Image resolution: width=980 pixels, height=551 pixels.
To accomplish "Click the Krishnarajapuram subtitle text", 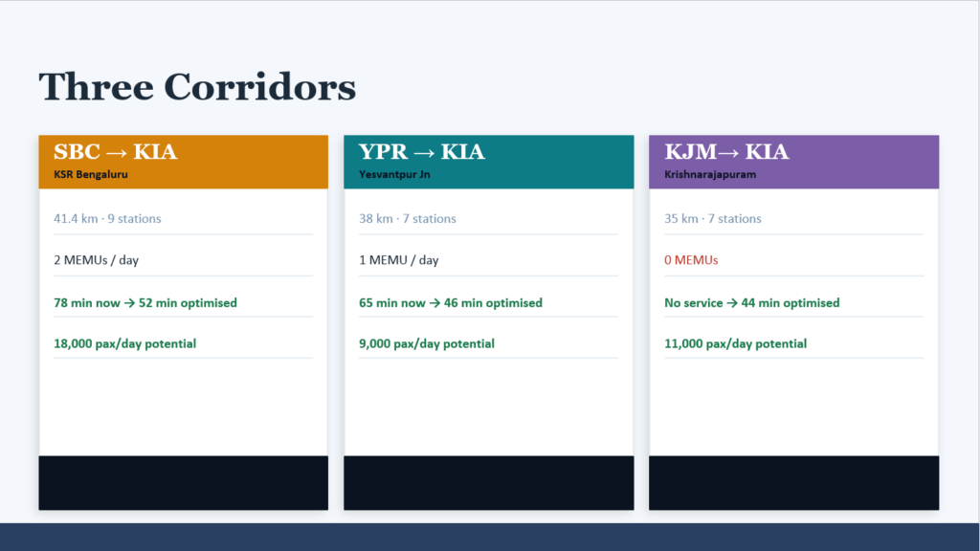I will [x=710, y=175].
